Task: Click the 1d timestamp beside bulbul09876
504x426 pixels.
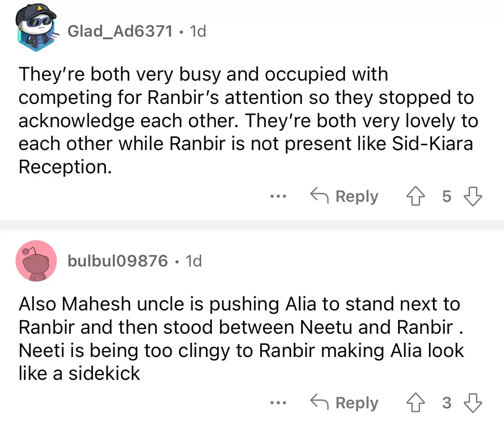Action: tap(193, 261)
